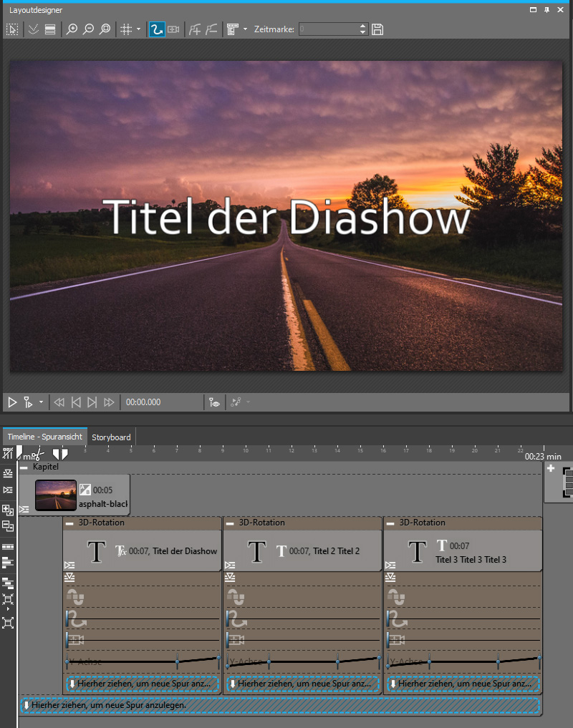
Task: Click the camera pan tool icon
Action: 173,29
